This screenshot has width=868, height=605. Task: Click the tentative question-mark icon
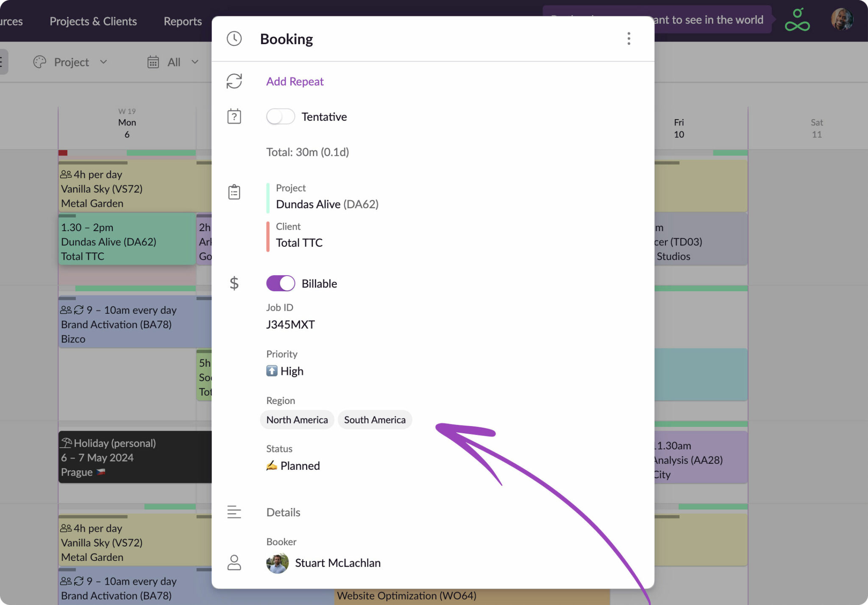point(234,116)
